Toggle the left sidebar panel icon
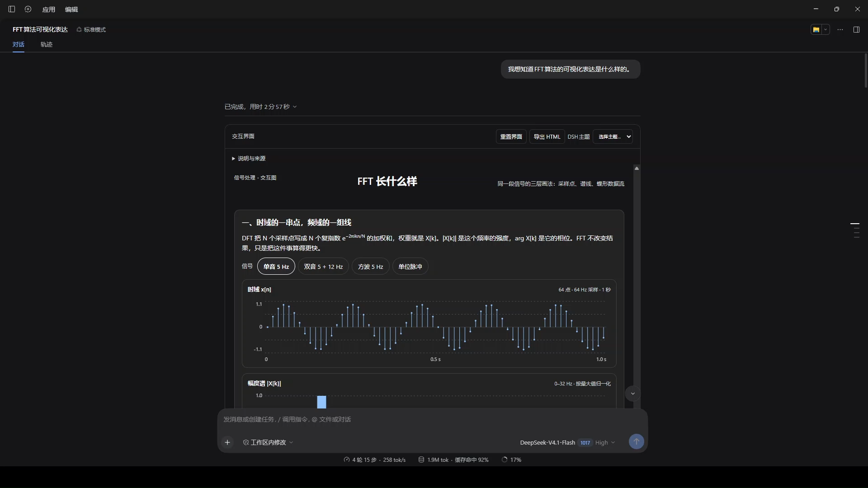Image resolution: width=868 pixels, height=488 pixels. pos(12,9)
